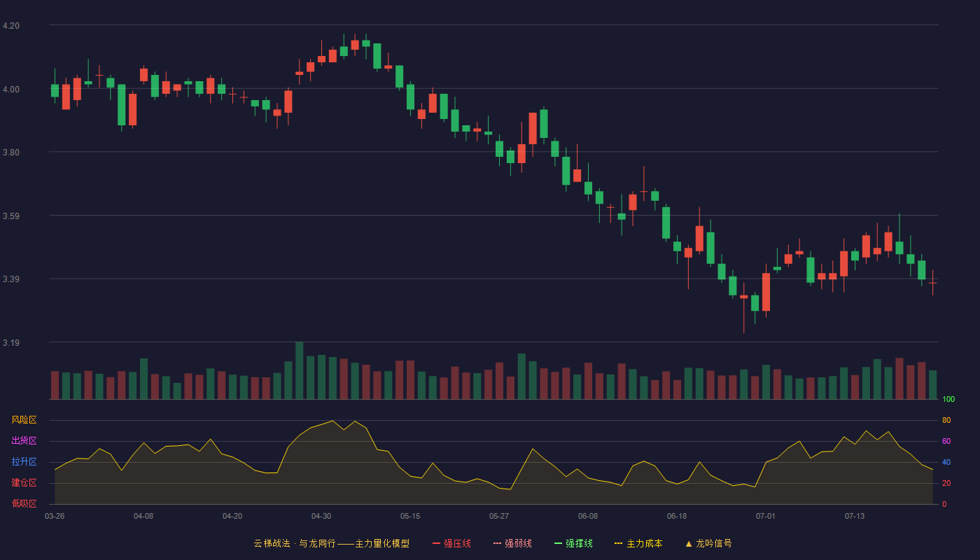Click the 03-26 date axis label

[55, 516]
